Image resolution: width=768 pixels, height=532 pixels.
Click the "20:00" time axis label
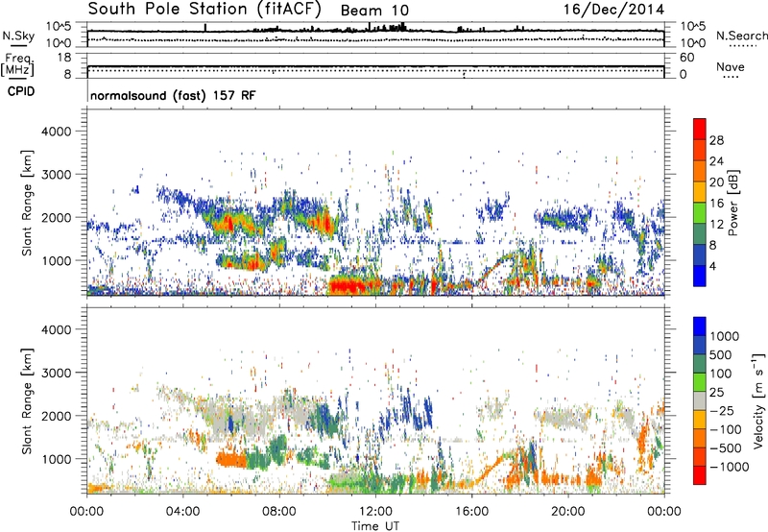(x=568, y=512)
